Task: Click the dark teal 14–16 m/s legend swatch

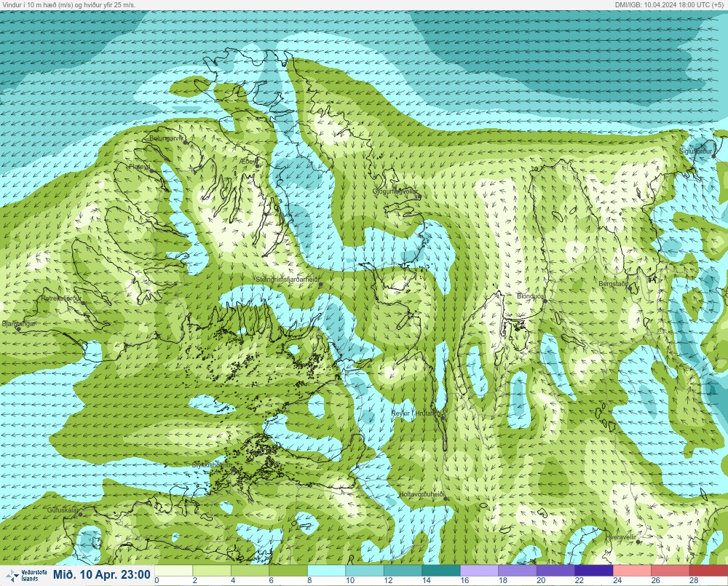Action: point(441,570)
